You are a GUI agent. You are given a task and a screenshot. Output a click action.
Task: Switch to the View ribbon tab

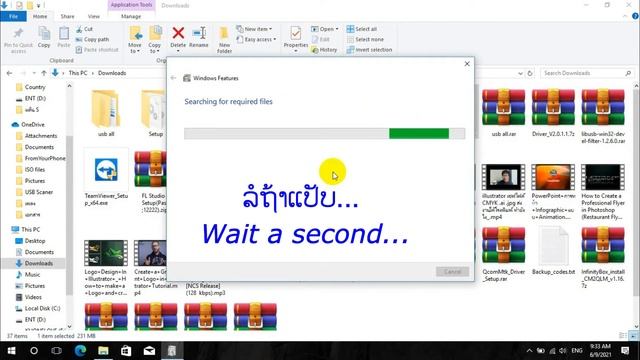coord(93,16)
